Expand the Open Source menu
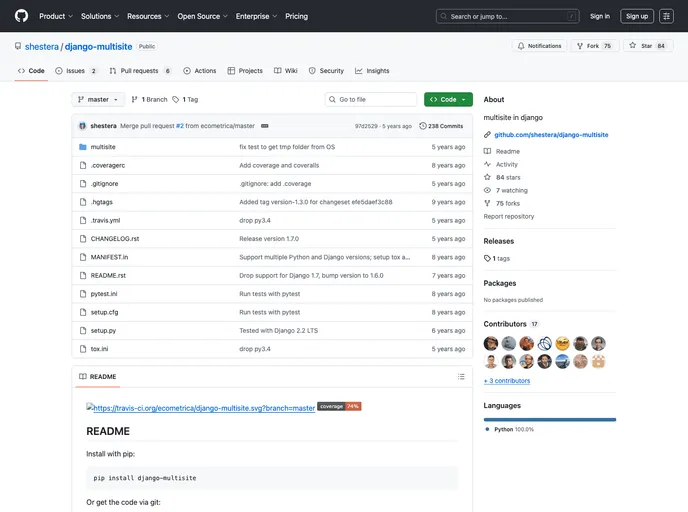The width and height of the screenshot is (688, 512). coord(202,16)
